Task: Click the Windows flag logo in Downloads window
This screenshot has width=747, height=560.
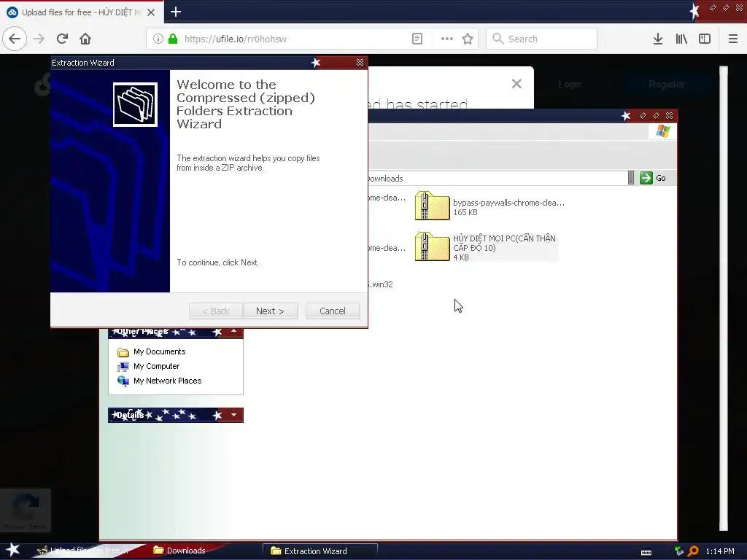Action: point(662,131)
